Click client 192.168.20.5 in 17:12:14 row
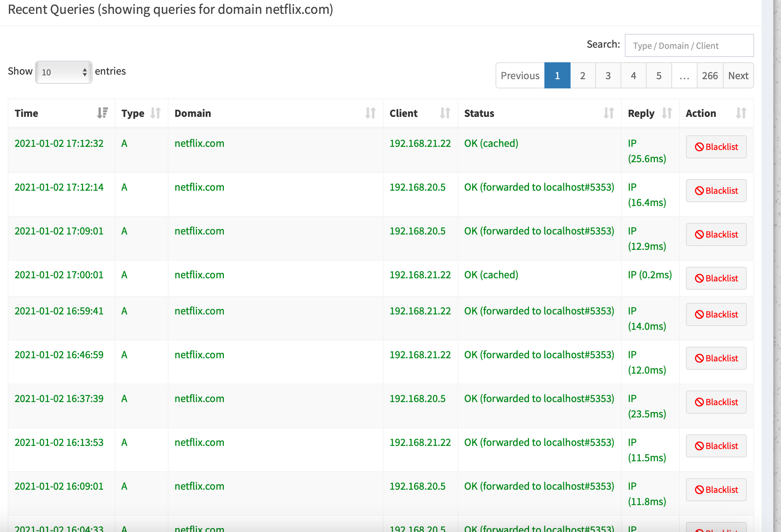 (417, 187)
